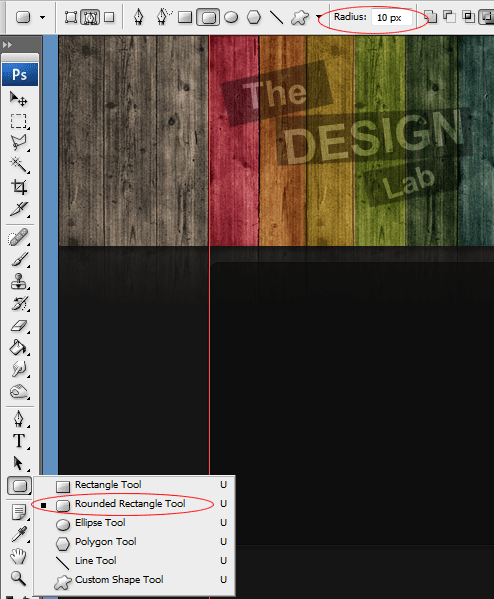Image resolution: width=494 pixels, height=599 pixels.
Task: Select the Eraser tool
Action: (19, 326)
